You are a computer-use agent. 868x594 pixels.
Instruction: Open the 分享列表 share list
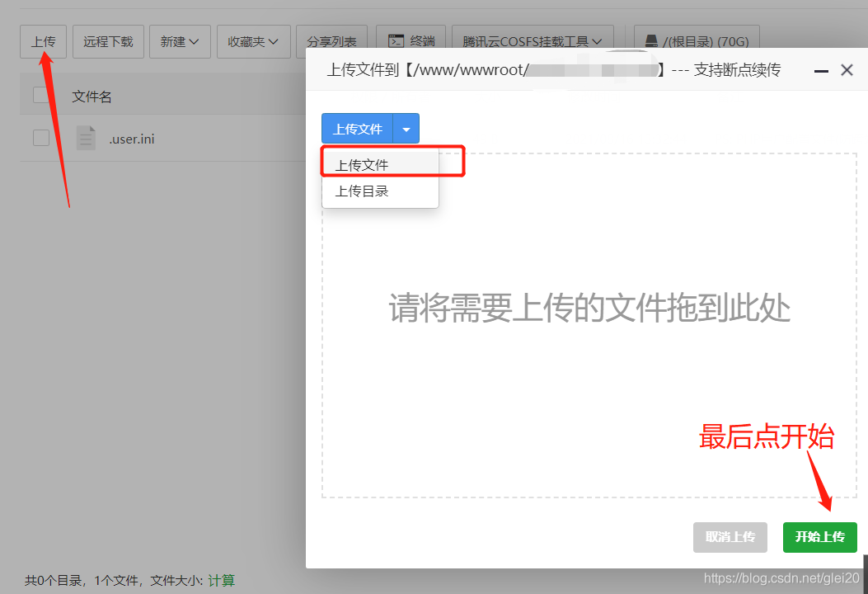(x=332, y=41)
